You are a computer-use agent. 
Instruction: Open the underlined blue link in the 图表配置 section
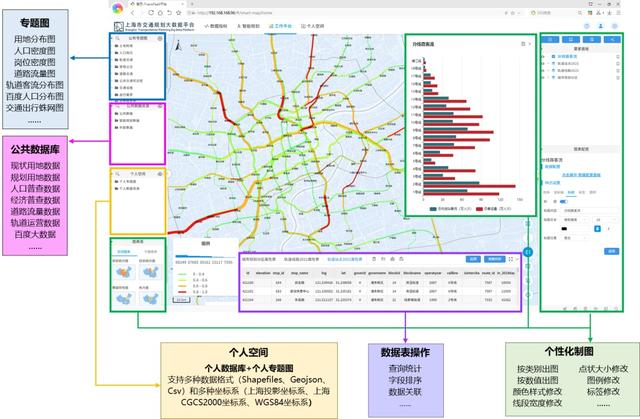pos(581,175)
